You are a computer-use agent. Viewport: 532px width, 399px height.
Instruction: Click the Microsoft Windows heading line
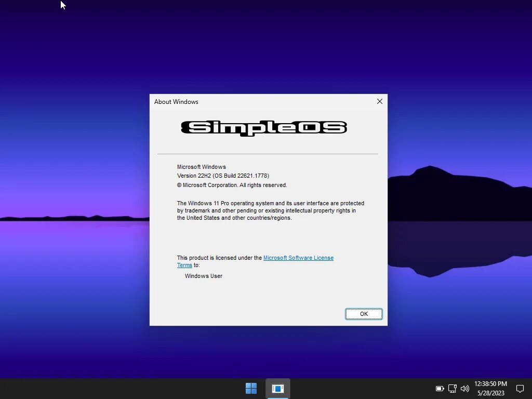(x=202, y=167)
